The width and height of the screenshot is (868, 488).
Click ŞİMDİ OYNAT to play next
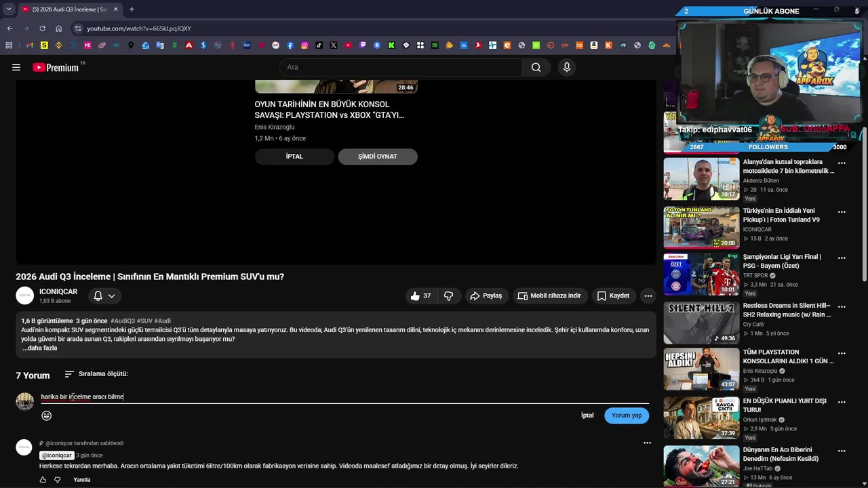coord(378,157)
